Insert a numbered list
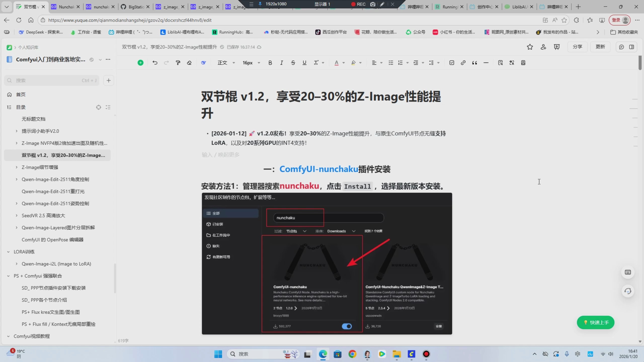The height and width of the screenshot is (362, 644). 400,63
